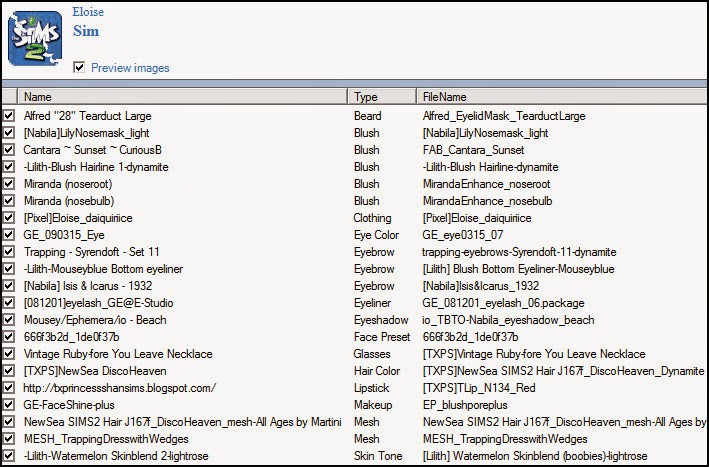Click filename Alfred_EyelidMask_TearductLarge
Screen dimensions: 709x467
(504, 116)
